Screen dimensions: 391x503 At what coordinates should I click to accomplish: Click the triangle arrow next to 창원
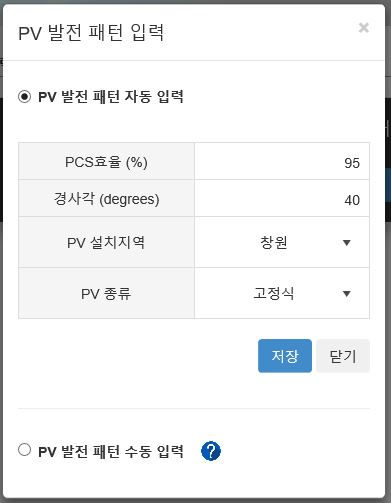coord(347,243)
